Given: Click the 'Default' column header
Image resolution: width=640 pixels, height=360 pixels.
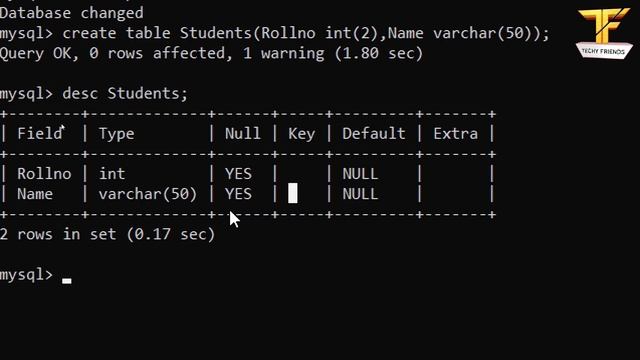Looking at the screenshot, I should pos(373,133).
